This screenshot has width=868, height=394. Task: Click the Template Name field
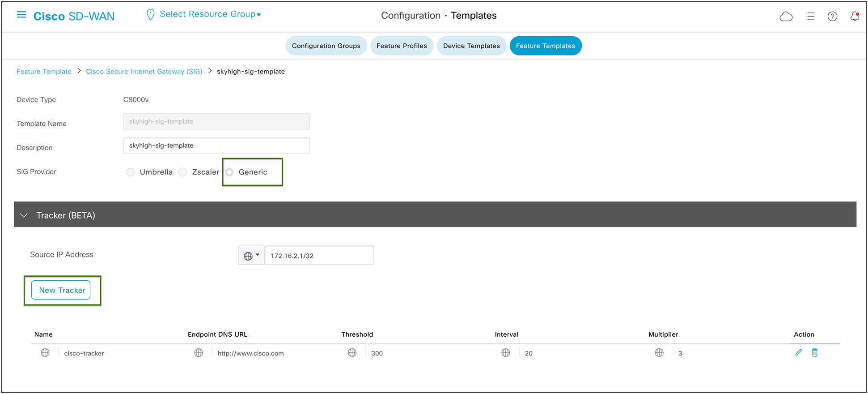coord(216,121)
